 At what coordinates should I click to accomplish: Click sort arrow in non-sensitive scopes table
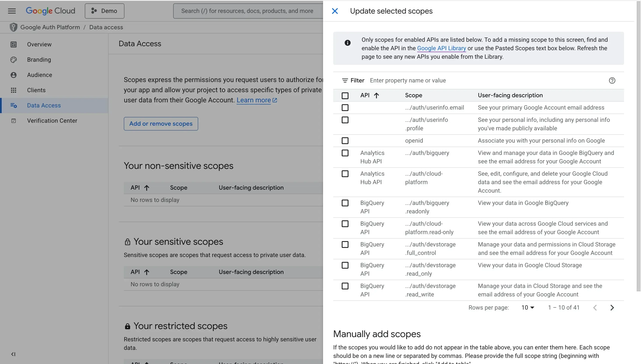click(x=146, y=188)
